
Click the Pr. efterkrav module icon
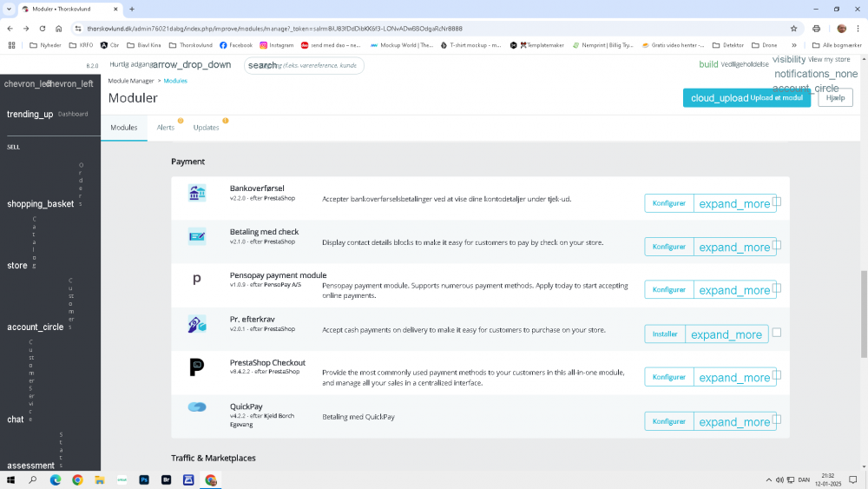[197, 324]
